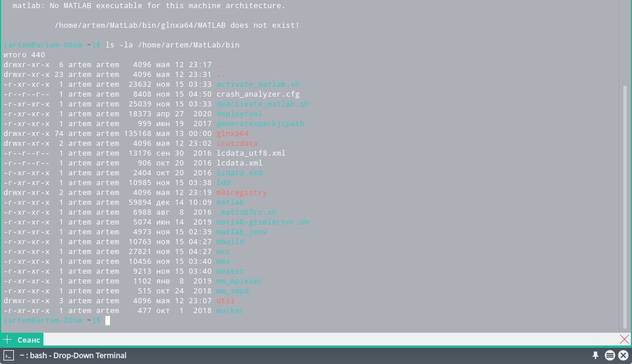Click the mcc entry

pos(223,252)
